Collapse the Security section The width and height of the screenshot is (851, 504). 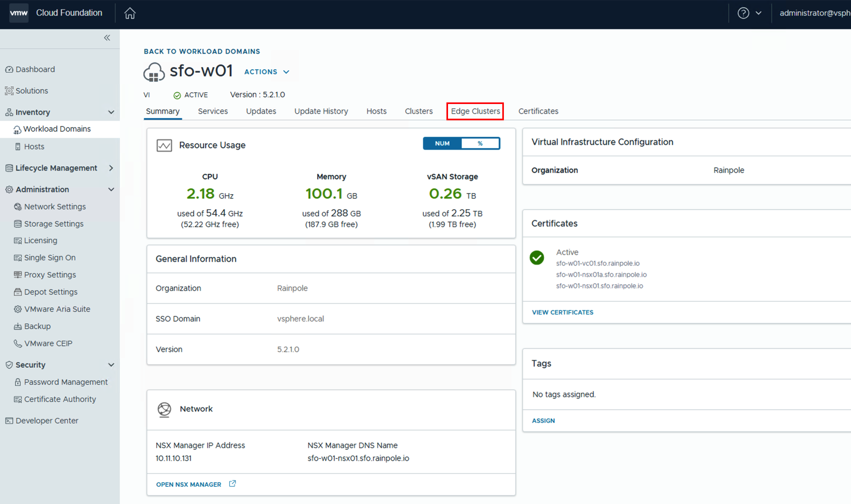pyautogui.click(x=111, y=365)
